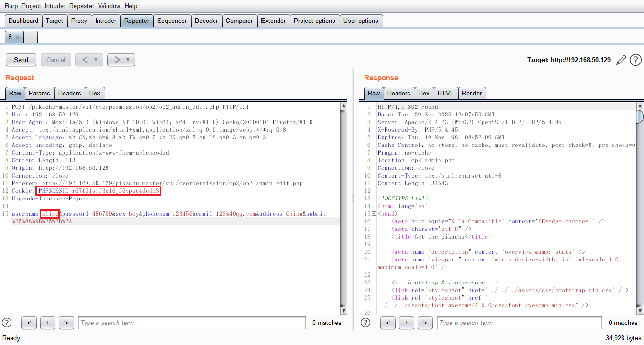Switch to the Proxy tab
The image size is (644, 345).
[79, 21]
